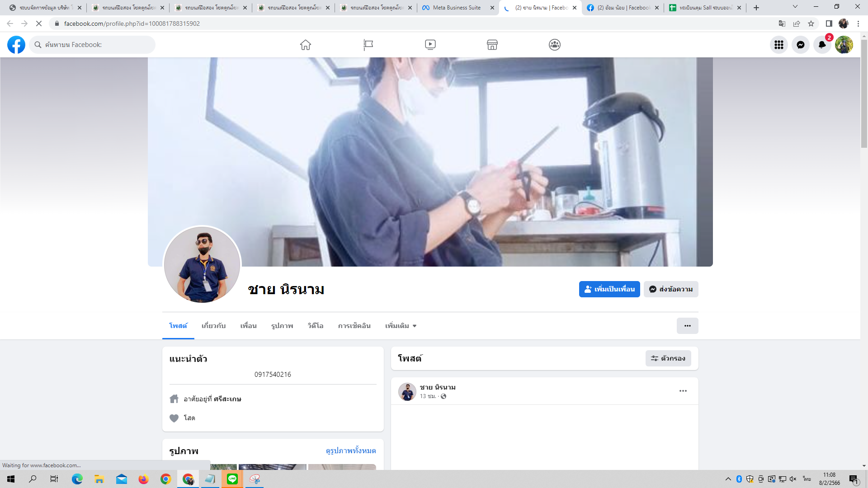The image size is (868, 488).
Task: Click the Facebook search field
Action: pos(93,45)
